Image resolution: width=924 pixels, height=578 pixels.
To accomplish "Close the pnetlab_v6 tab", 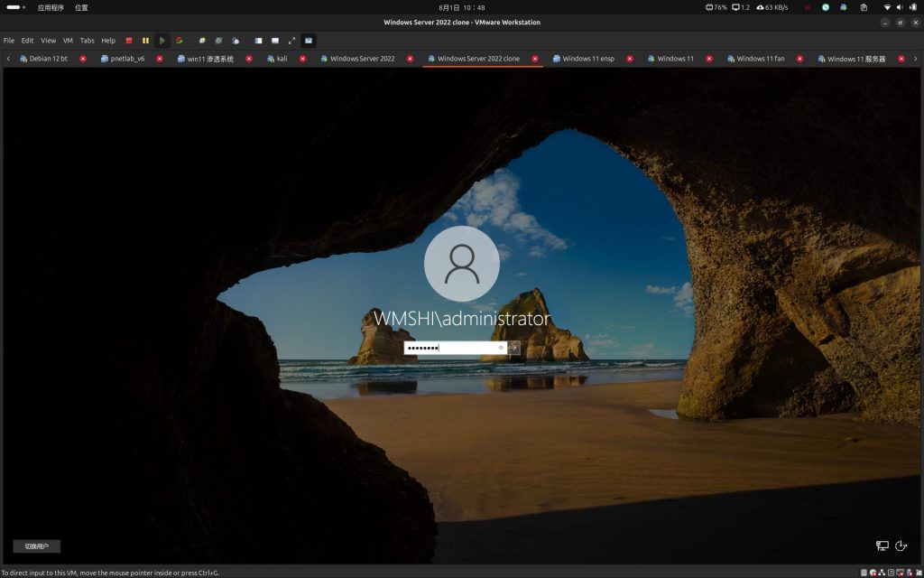I will [160, 59].
